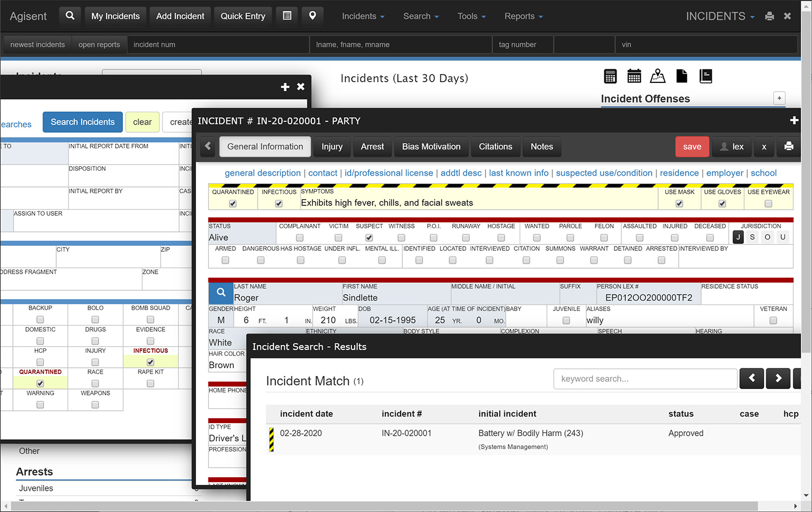
Task: Click the save button on the party form
Action: (x=692, y=147)
